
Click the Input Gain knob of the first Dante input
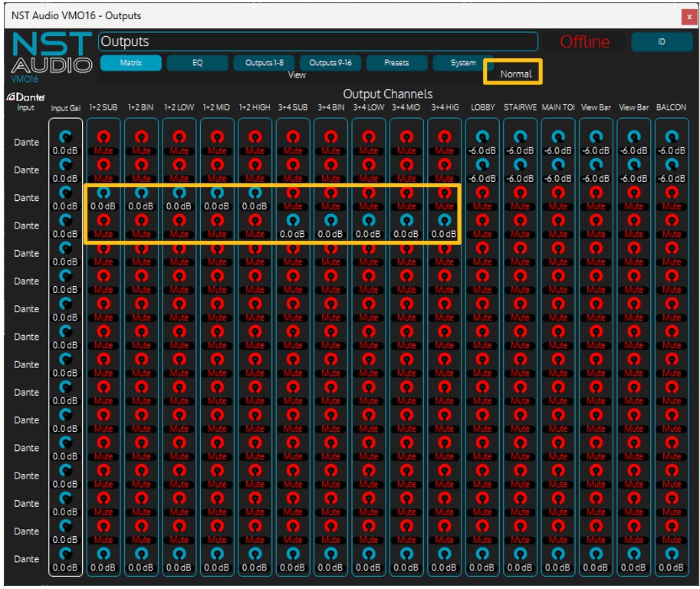65,137
